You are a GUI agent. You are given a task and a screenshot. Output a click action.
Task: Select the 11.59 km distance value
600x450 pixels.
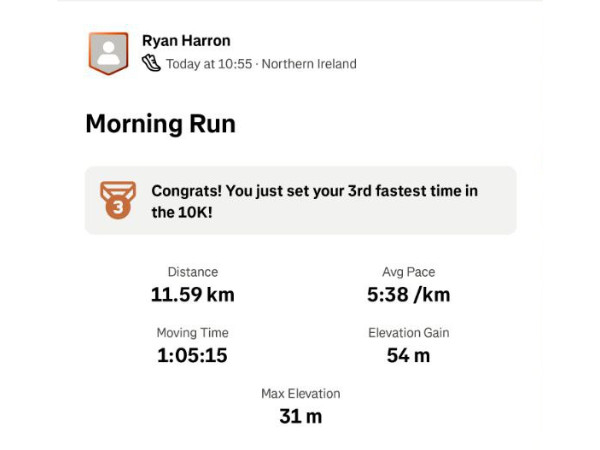(x=193, y=294)
